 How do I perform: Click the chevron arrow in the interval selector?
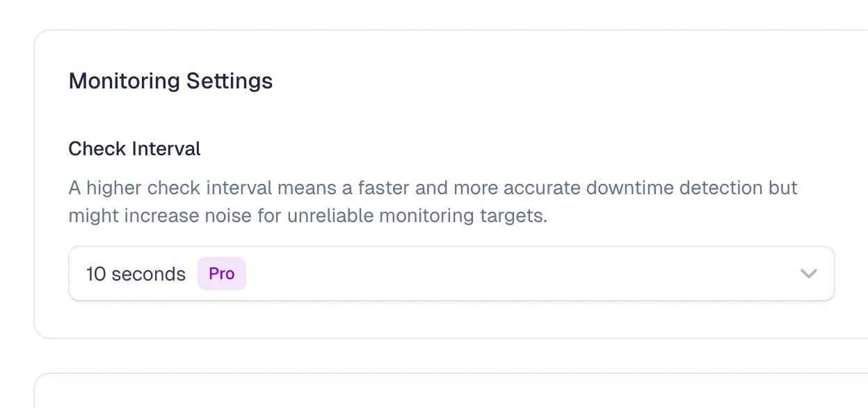click(x=808, y=274)
